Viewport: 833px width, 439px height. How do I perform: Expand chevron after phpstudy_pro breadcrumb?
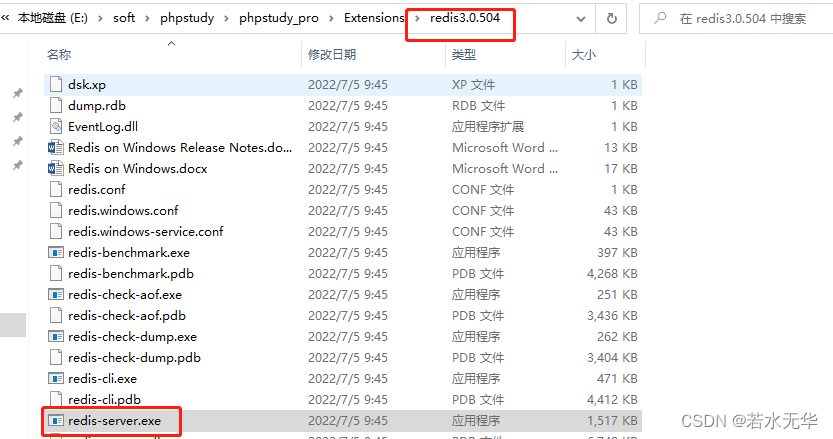click(x=331, y=19)
